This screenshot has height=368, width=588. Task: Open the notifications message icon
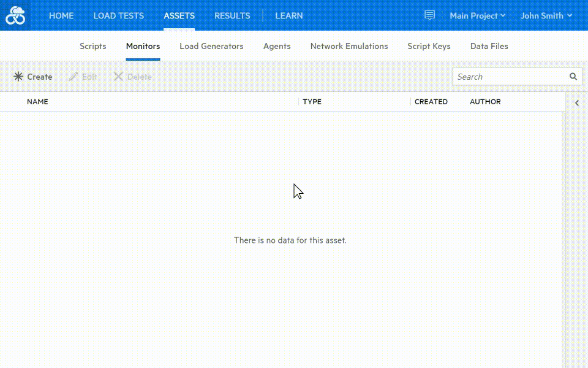430,15
